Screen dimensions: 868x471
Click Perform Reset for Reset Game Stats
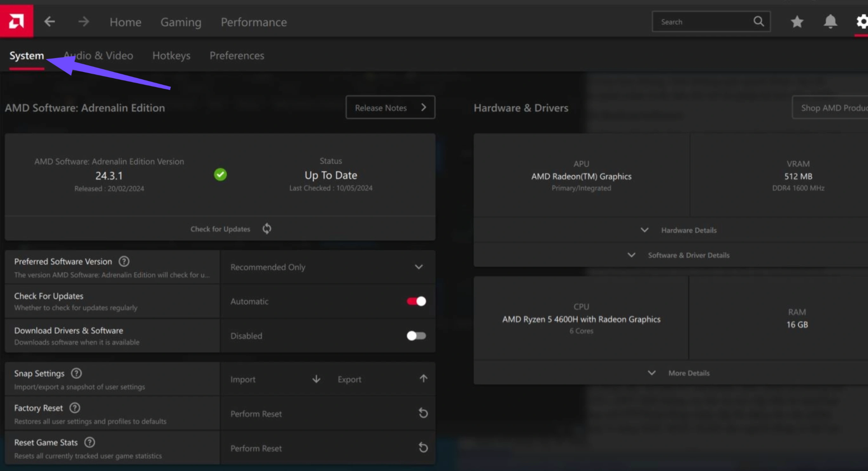point(256,448)
